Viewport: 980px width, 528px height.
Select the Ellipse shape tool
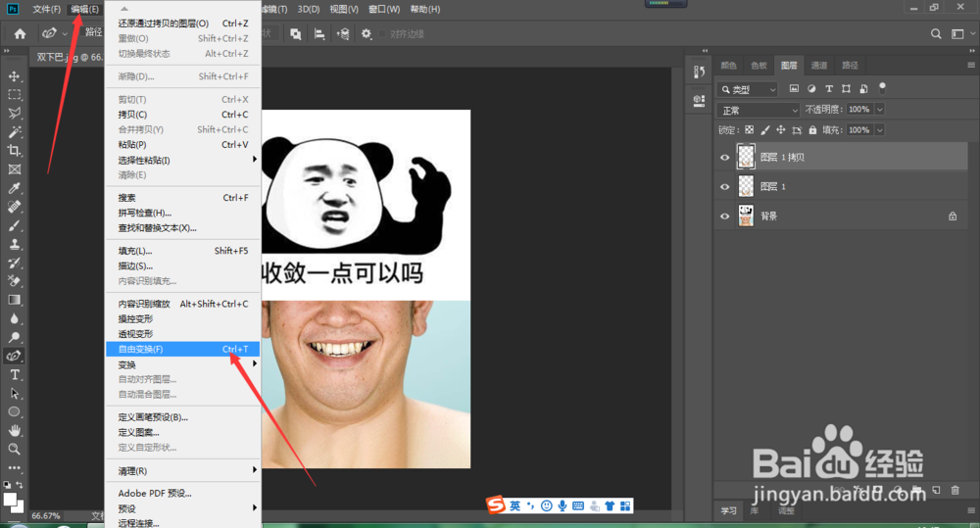pos(15,412)
